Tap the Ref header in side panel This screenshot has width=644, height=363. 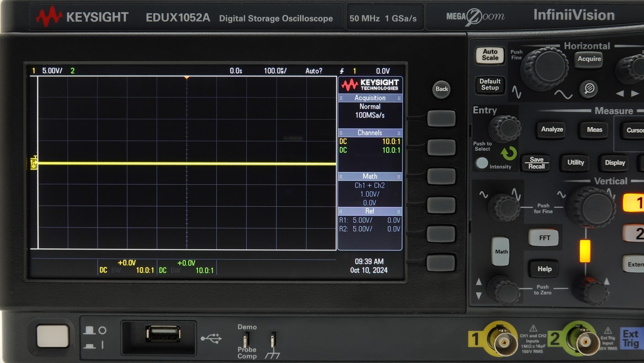pyautogui.click(x=370, y=211)
